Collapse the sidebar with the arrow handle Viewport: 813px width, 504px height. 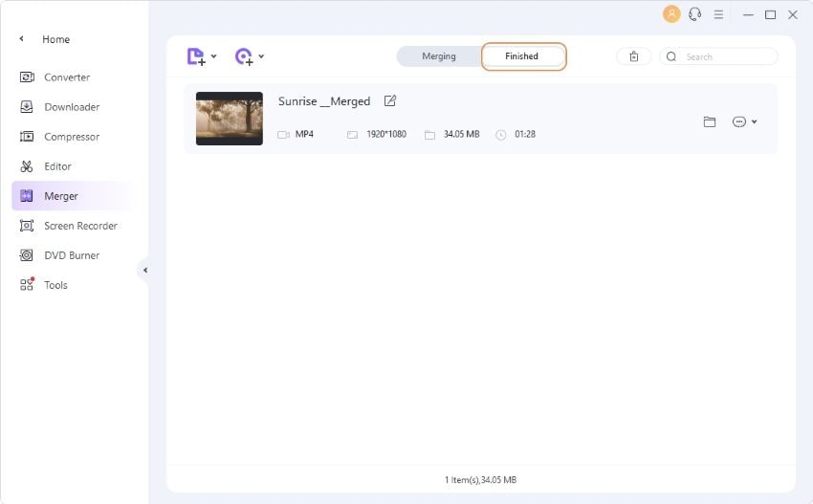coord(145,270)
